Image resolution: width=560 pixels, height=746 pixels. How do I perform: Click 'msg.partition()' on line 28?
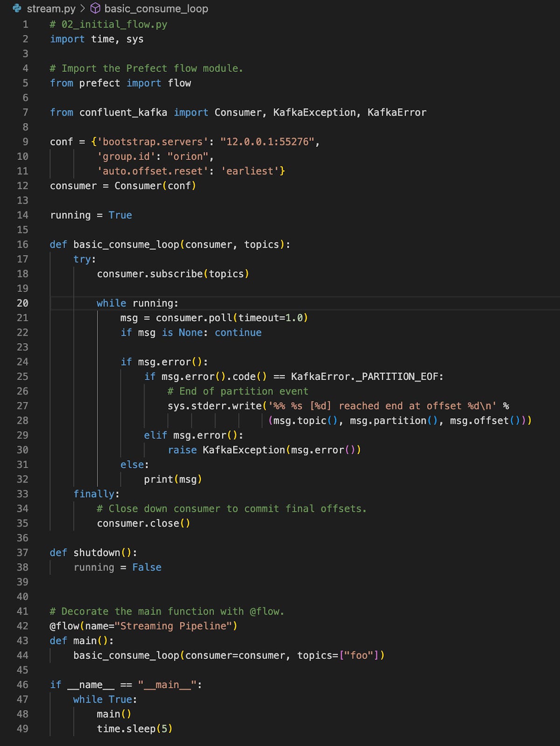394,421
